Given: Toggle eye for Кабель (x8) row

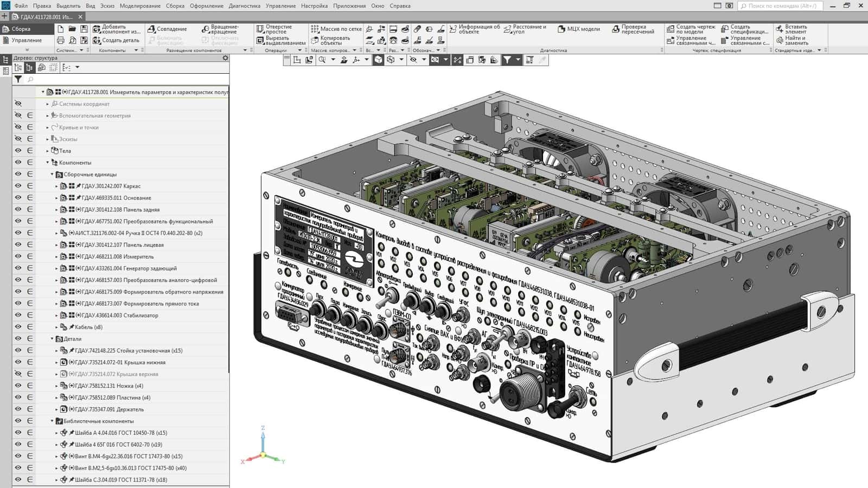Looking at the screenshot, I should [x=18, y=327].
